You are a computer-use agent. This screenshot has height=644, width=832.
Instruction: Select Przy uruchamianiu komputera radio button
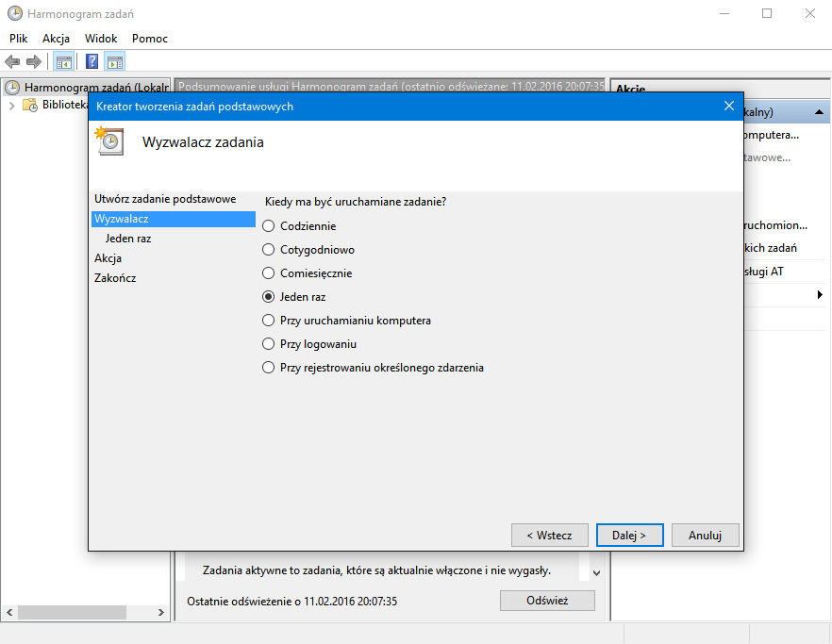[x=269, y=321]
